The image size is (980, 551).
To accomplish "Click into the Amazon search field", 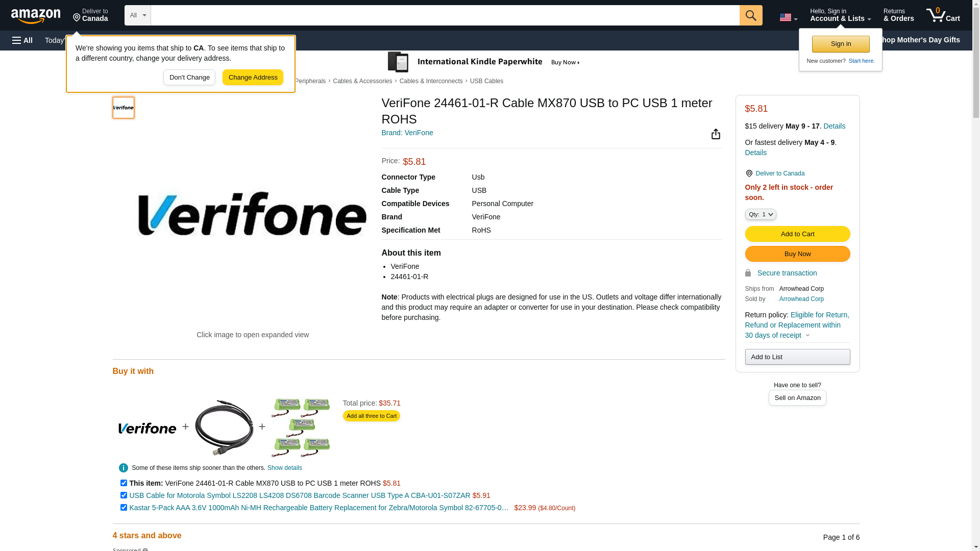I will tap(445, 15).
